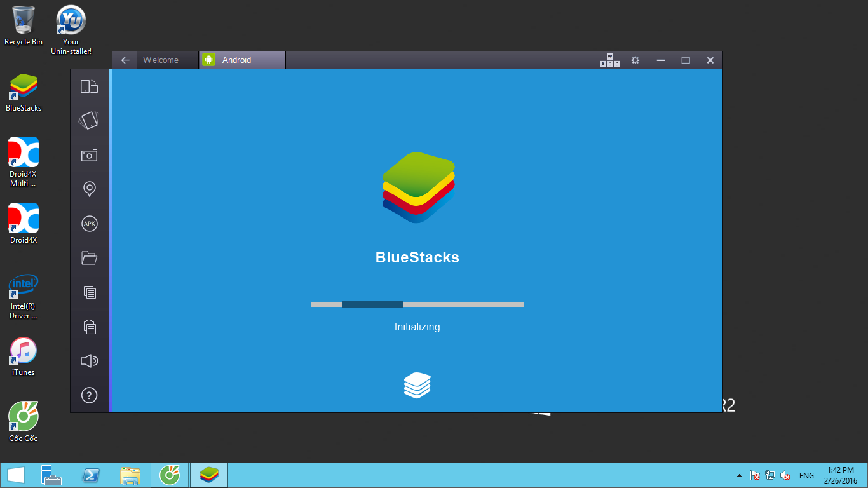Close the BlueStacks window
This screenshot has width=868, height=488.
710,60
